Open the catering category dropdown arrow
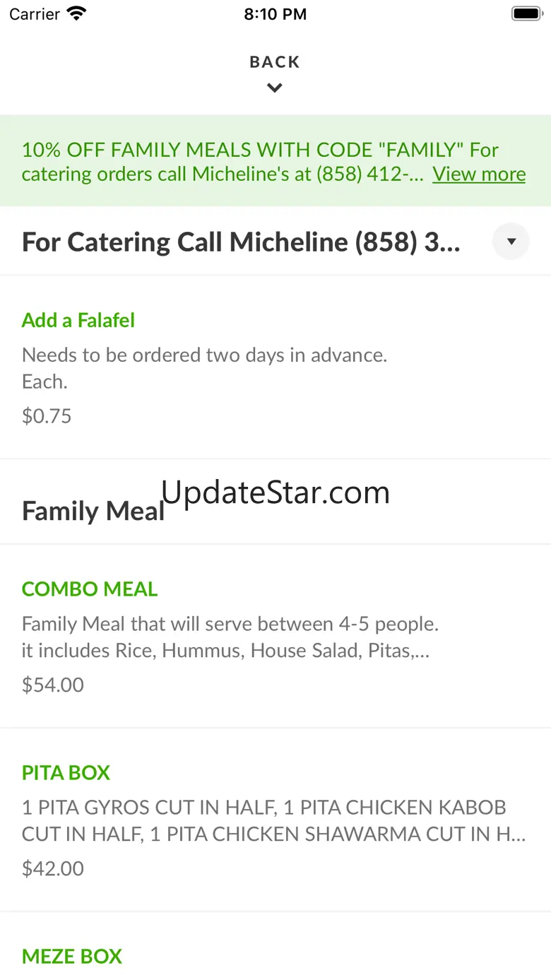551x980 pixels. (511, 242)
